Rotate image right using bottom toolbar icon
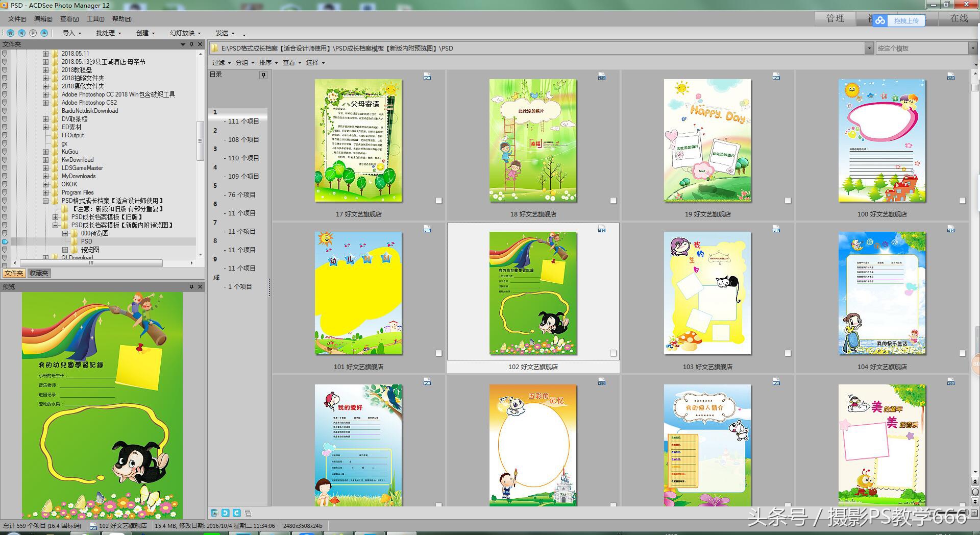980x535 pixels. (x=237, y=513)
